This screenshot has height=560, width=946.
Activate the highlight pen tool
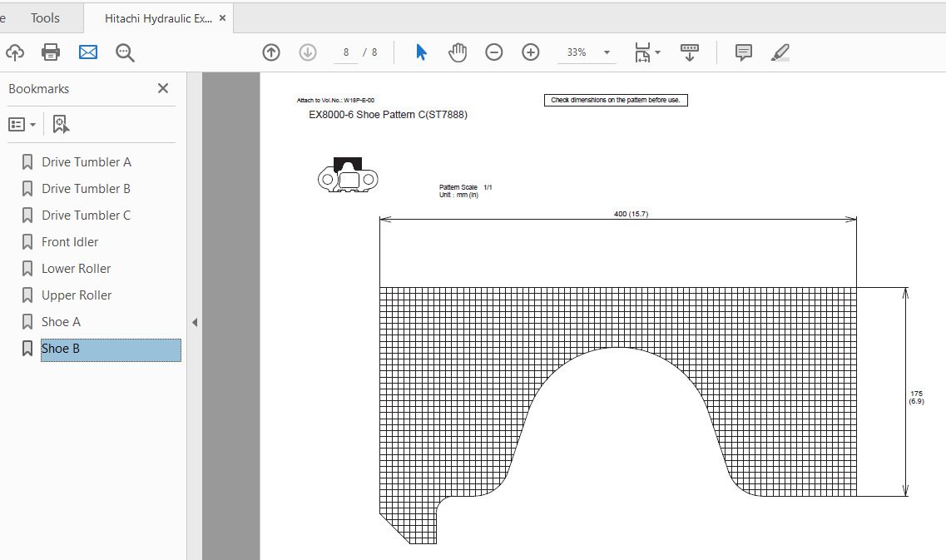pyautogui.click(x=780, y=52)
